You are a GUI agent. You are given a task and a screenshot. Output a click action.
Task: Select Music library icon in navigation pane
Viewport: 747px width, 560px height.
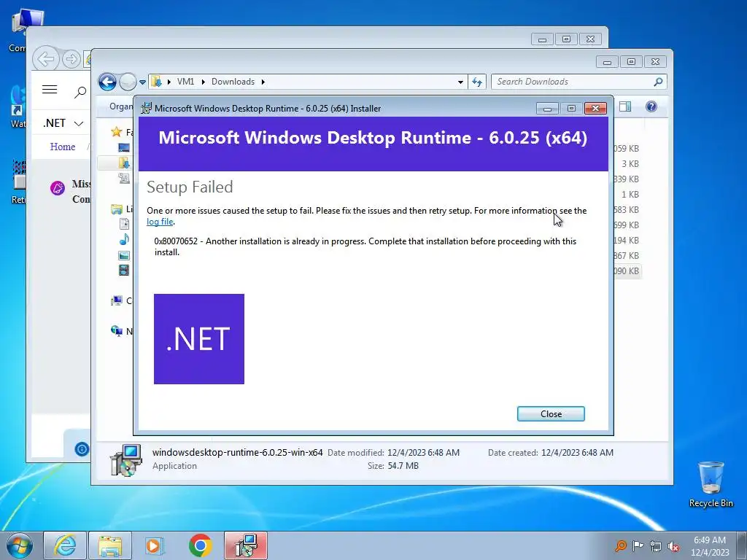124,239
